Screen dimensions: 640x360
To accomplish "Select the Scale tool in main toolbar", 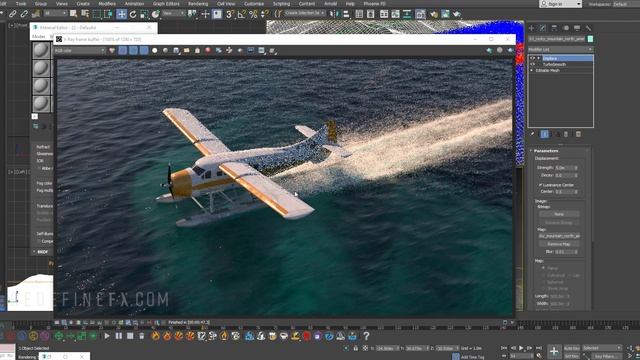I will coord(144,14).
